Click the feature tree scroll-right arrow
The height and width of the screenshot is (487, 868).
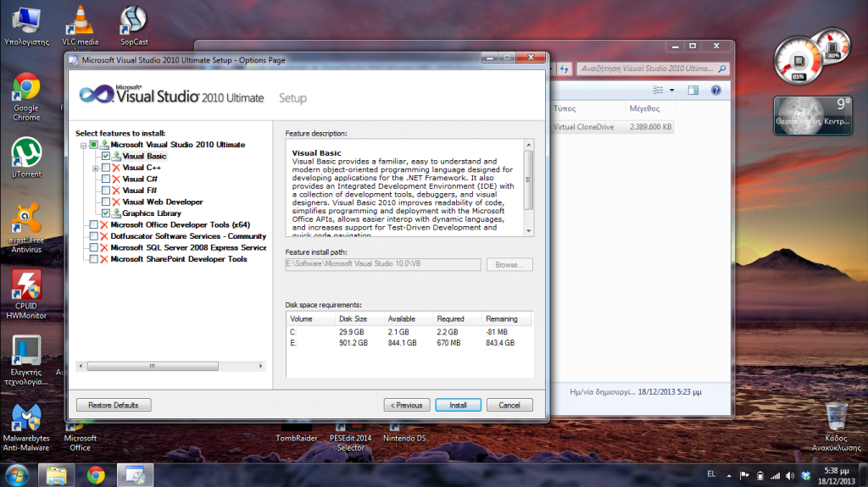(261, 367)
